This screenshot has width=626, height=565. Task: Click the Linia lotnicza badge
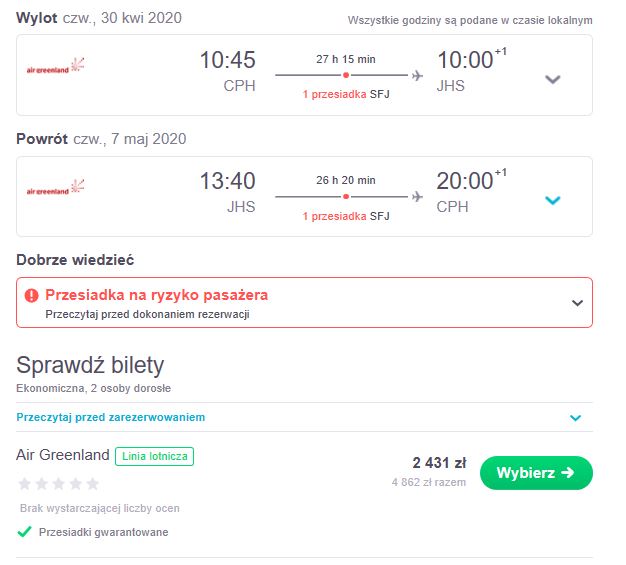(155, 456)
